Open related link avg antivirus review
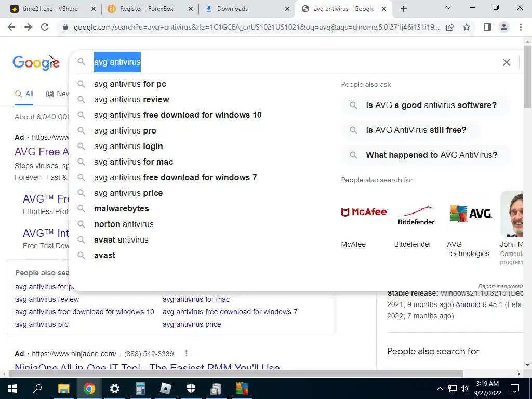Image resolution: width=532 pixels, height=399 pixels. [x=47, y=299]
